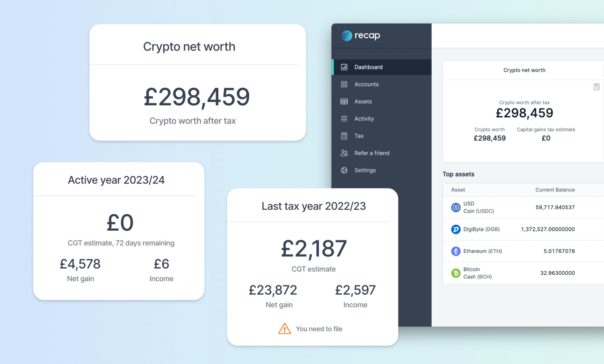Screen dimensions: 604x364
Task: Click the Dashboard menu item
Action: click(x=382, y=66)
